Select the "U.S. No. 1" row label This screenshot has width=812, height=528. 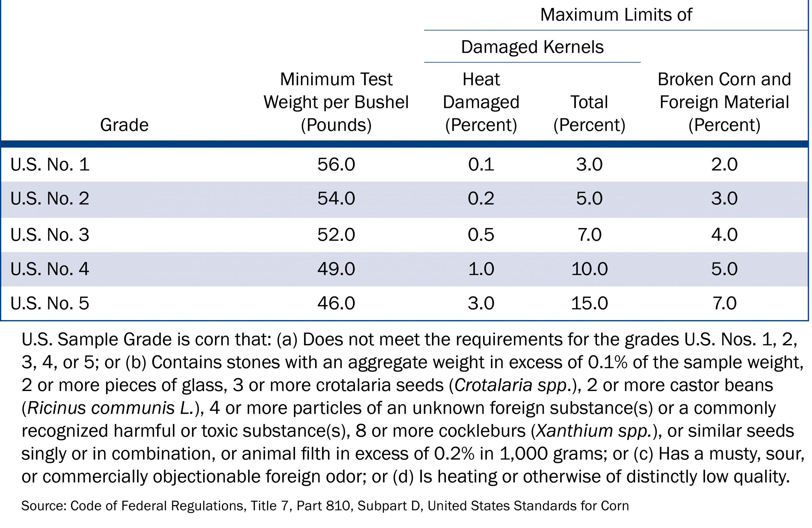point(50,164)
